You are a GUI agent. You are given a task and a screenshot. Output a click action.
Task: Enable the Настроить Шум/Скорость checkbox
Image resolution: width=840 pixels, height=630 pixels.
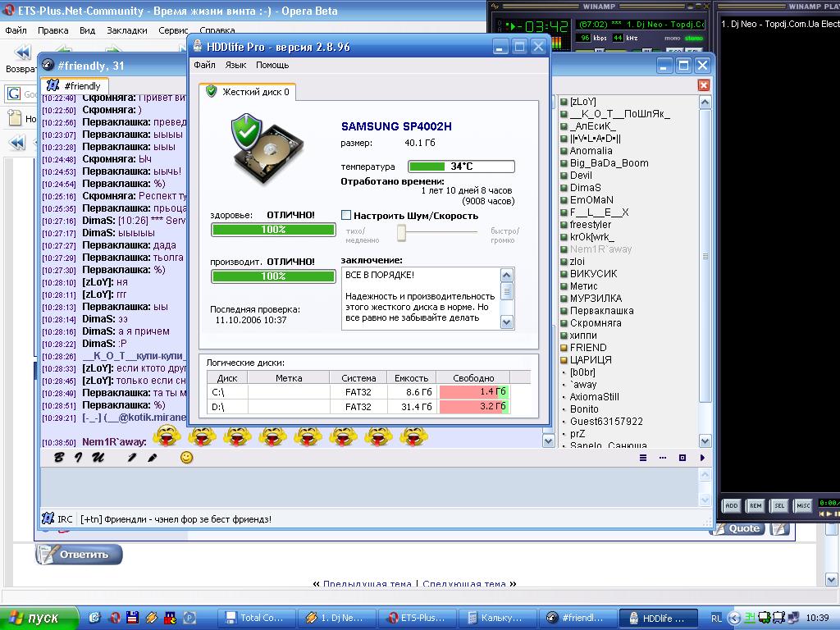[346, 216]
